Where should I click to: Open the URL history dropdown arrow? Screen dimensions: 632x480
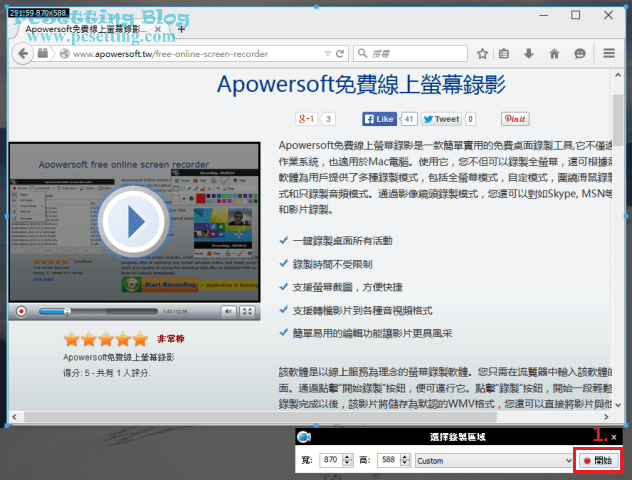pos(327,54)
